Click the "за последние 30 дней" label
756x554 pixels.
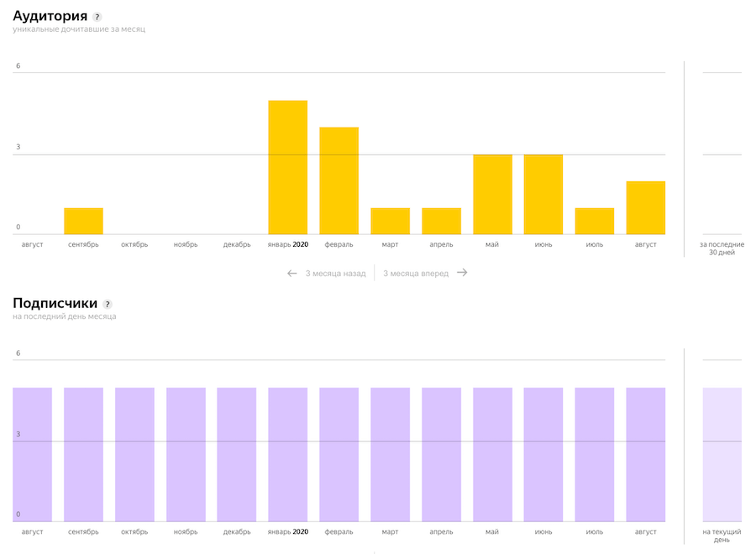[x=722, y=248]
